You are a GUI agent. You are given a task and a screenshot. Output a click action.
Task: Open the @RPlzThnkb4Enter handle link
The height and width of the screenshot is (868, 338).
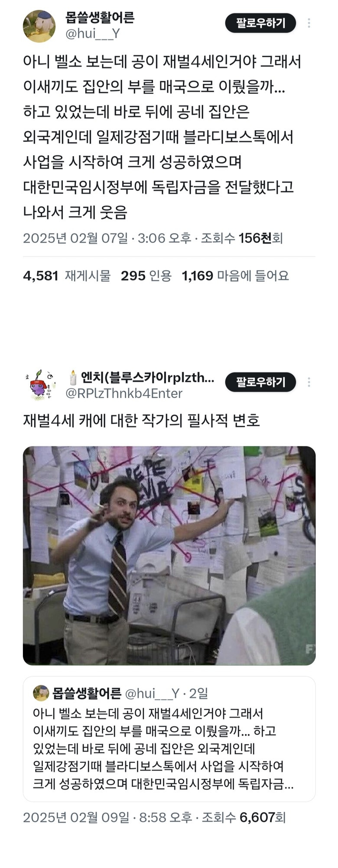124,393
